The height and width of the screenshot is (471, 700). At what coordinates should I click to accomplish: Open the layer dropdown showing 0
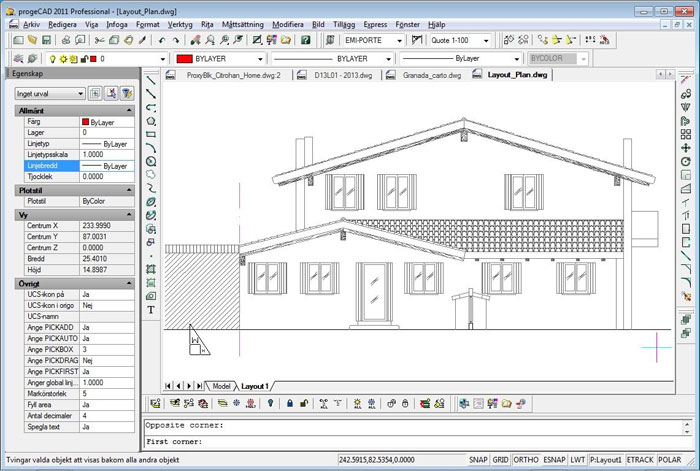pyautogui.click(x=162, y=59)
